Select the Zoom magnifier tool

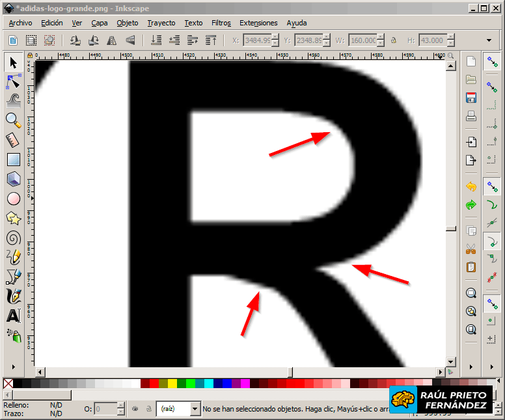click(13, 120)
